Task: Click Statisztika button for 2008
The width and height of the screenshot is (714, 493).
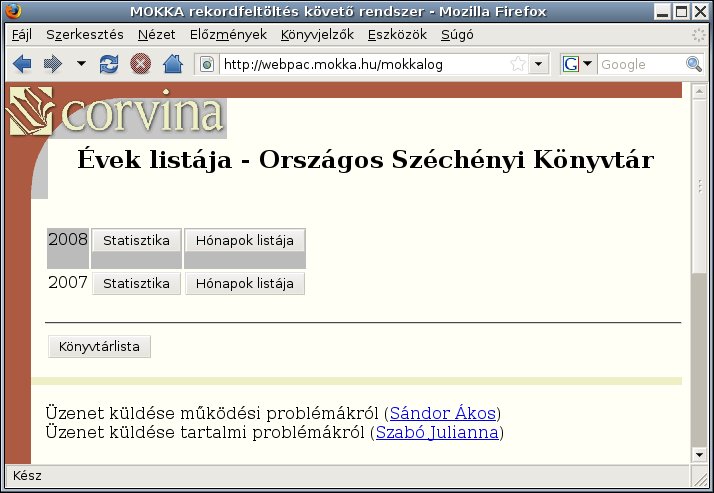Action: coord(136,241)
